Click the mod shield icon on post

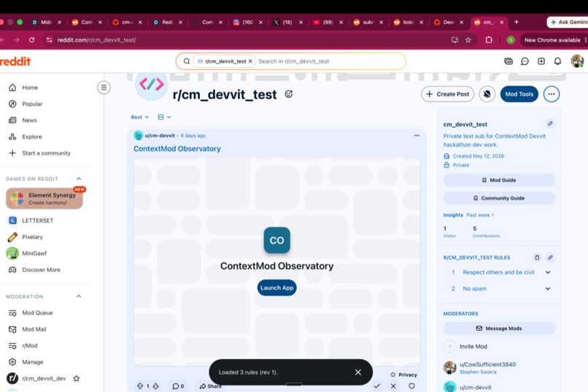click(x=411, y=385)
